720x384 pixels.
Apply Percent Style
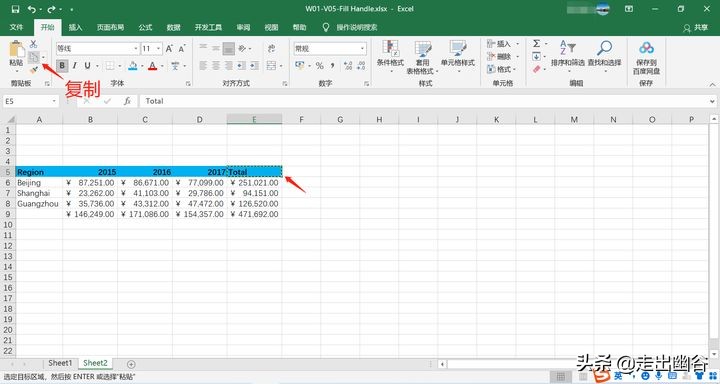(320, 66)
